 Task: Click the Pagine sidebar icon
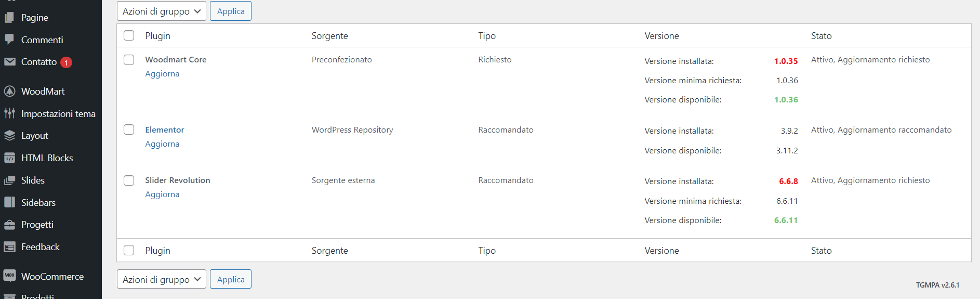pos(9,18)
